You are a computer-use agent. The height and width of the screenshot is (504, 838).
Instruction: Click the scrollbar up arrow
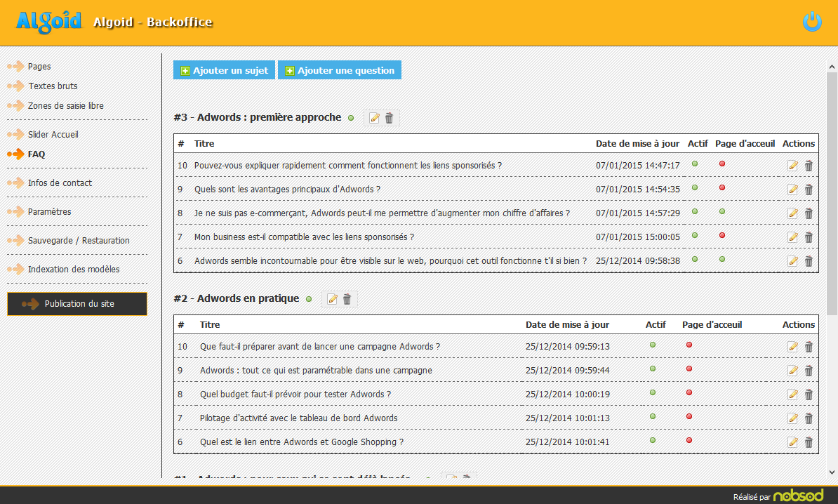coord(832,67)
